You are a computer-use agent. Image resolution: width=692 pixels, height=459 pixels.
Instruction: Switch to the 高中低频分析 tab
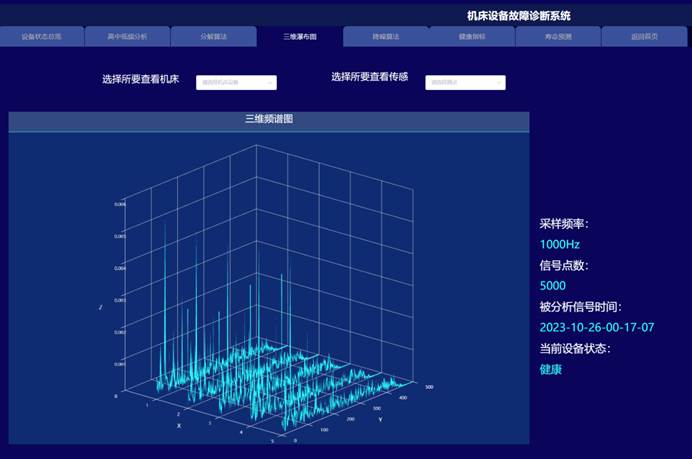[128, 37]
